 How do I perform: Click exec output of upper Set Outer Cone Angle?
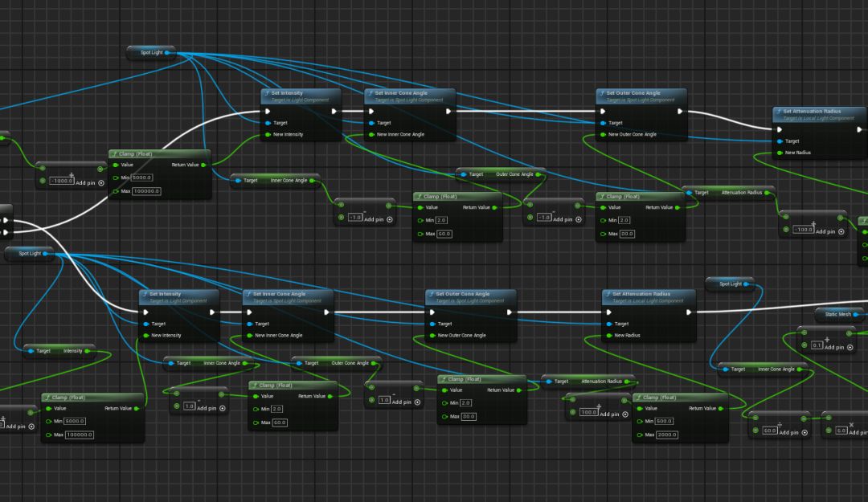click(680, 112)
